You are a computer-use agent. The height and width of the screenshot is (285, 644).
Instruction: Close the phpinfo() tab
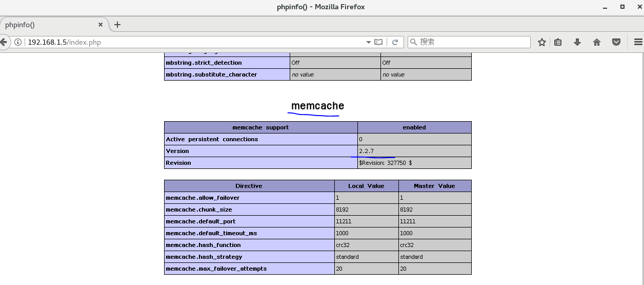coord(101,25)
